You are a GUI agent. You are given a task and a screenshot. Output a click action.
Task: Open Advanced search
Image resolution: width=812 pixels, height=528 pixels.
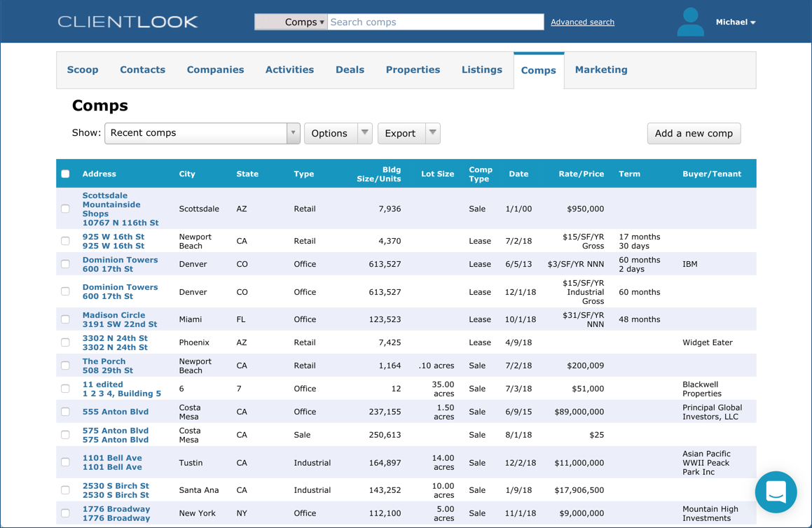pos(582,22)
